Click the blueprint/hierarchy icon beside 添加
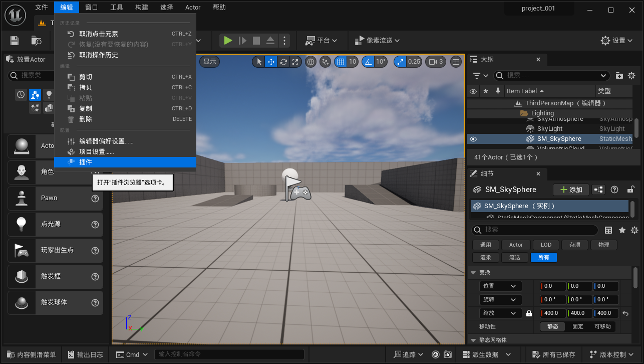The width and height of the screenshot is (644, 364). [598, 190]
